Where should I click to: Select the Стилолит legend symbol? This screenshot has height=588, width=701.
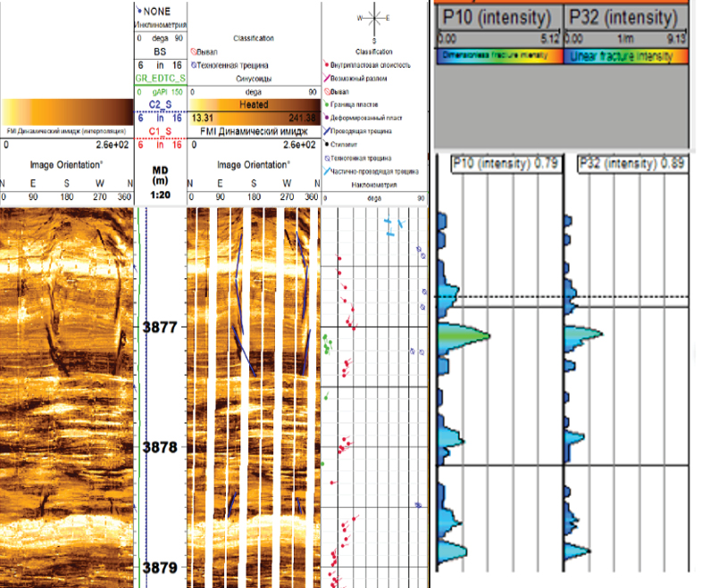(328, 145)
